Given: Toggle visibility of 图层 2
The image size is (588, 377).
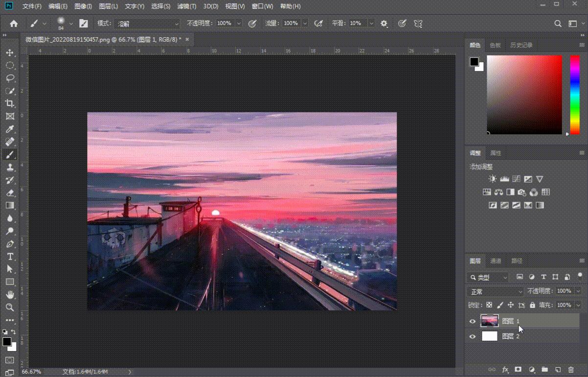Looking at the screenshot, I should (472, 336).
